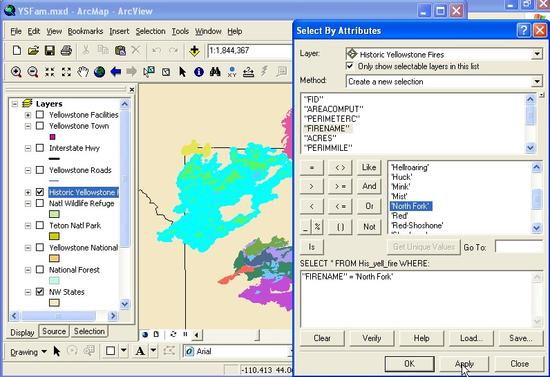Switch to Layout View icon below map

[156, 334]
